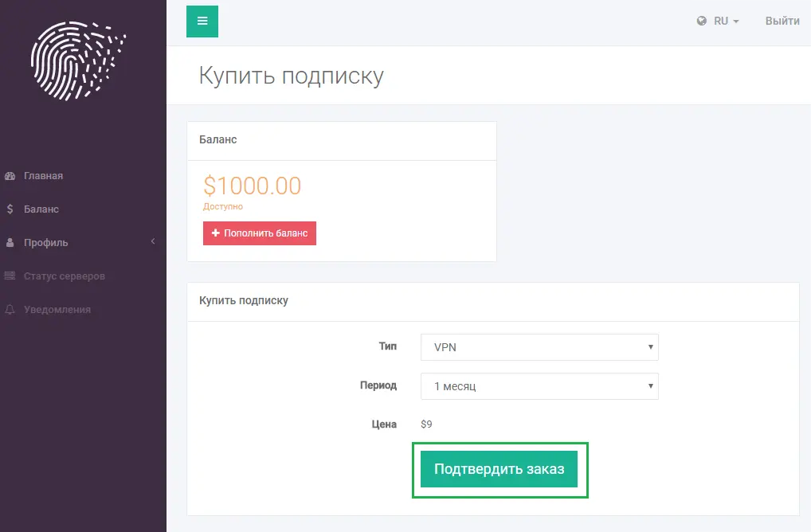Click the server icon beside Статус серверов
The width and height of the screenshot is (811, 532).
tap(10, 276)
